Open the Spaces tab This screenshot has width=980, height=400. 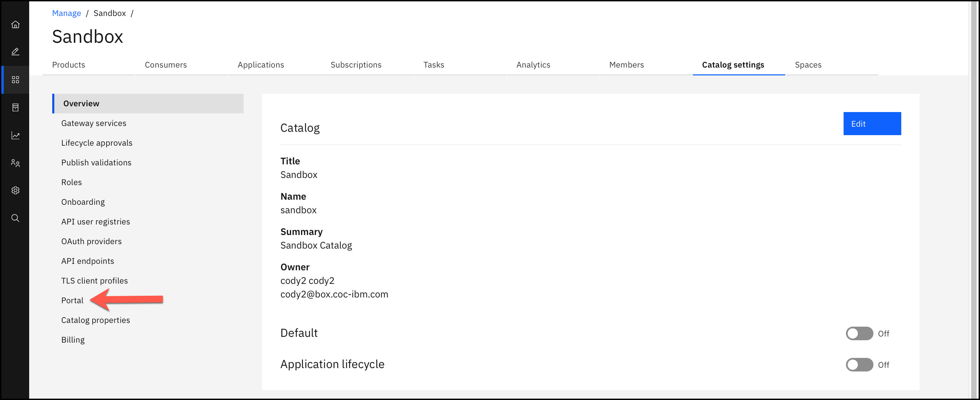point(808,65)
